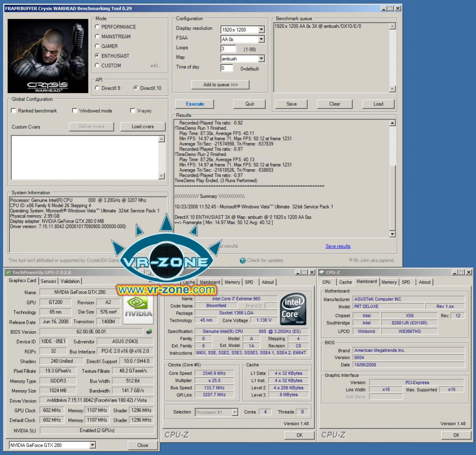This screenshot has width=476, height=455.
Task: Clear the benchmark queue
Action: point(335,104)
